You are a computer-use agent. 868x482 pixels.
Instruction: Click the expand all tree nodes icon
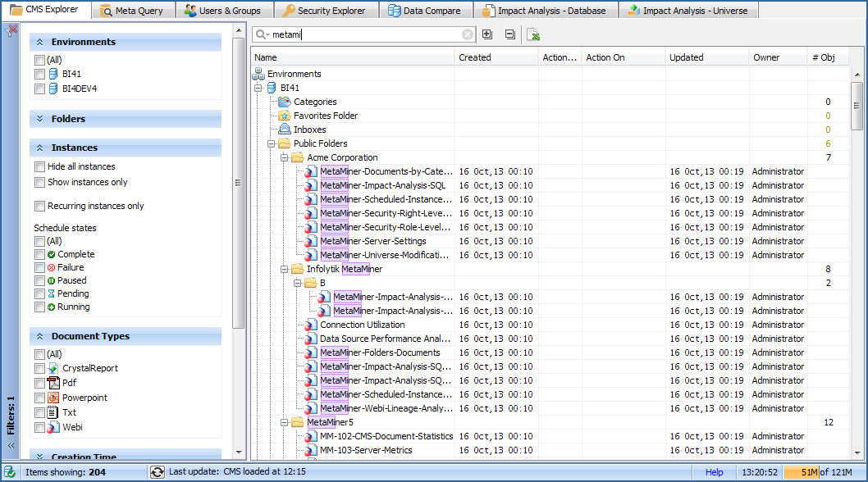(487, 34)
